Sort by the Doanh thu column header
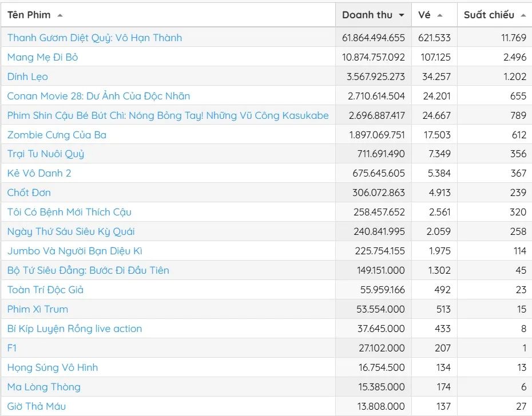Image resolution: width=532 pixels, height=416 pixels. point(367,15)
